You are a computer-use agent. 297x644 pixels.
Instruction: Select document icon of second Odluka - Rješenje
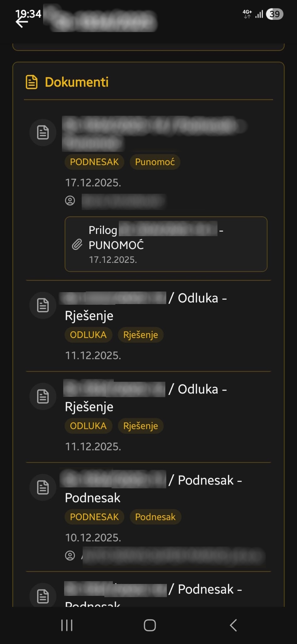43,396
